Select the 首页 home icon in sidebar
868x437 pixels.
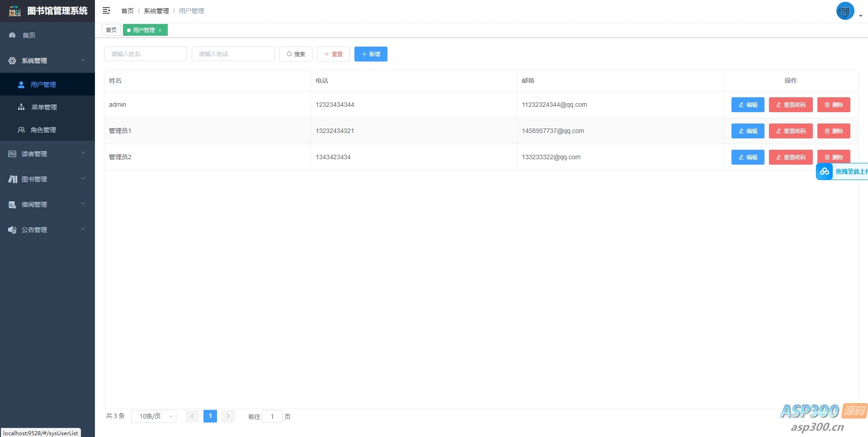(x=12, y=35)
